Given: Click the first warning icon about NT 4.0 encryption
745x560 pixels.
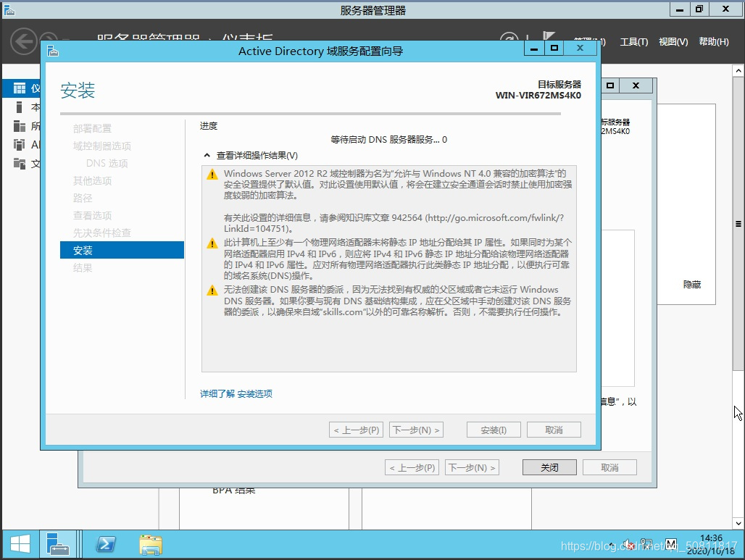Looking at the screenshot, I should click(212, 175).
